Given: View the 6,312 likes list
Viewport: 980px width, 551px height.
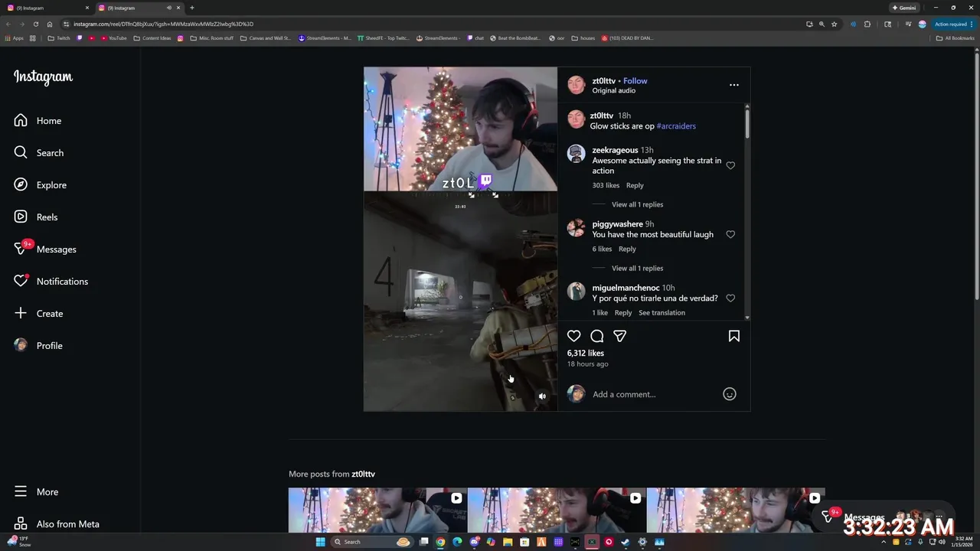Looking at the screenshot, I should coord(586,353).
